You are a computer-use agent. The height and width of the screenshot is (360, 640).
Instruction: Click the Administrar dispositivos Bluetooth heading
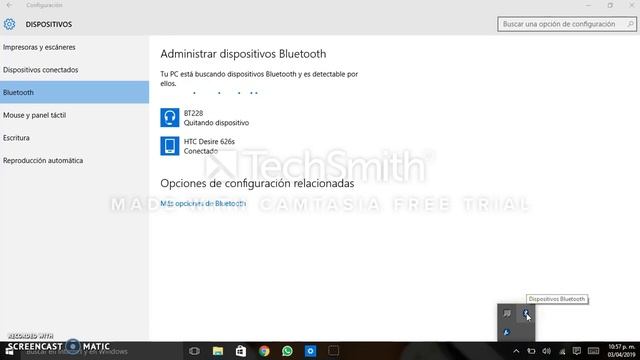coord(243,54)
